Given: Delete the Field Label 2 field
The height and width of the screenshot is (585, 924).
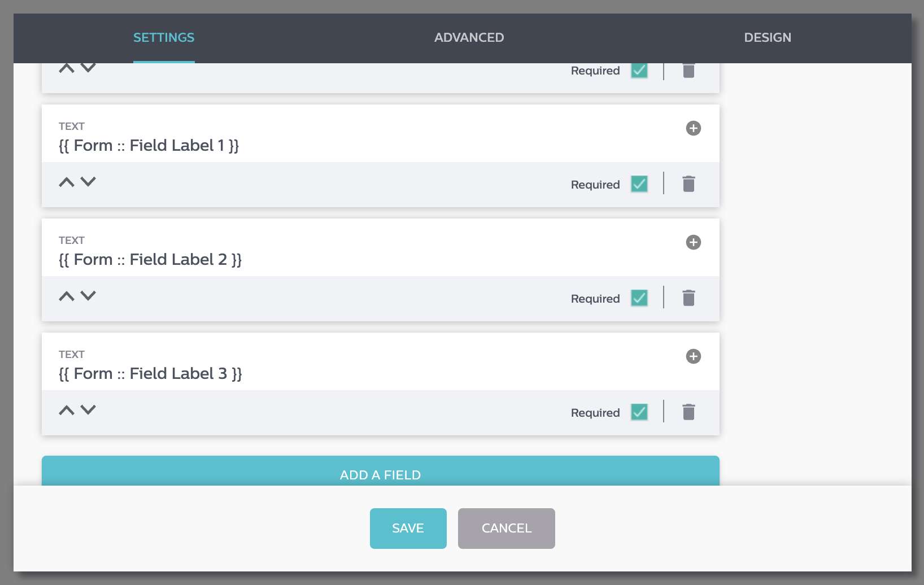Looking at the screenshot, I should [688, 298].
